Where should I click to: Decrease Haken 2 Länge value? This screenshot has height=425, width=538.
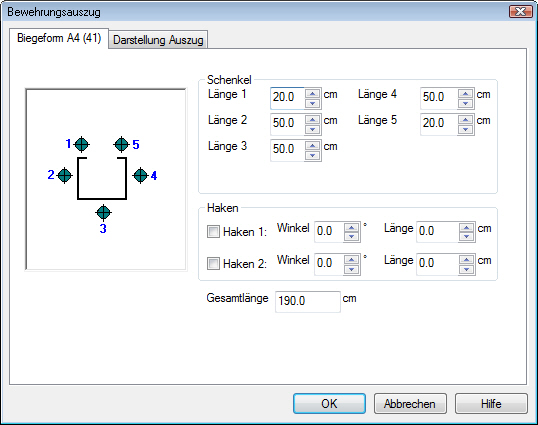point(466,269)
